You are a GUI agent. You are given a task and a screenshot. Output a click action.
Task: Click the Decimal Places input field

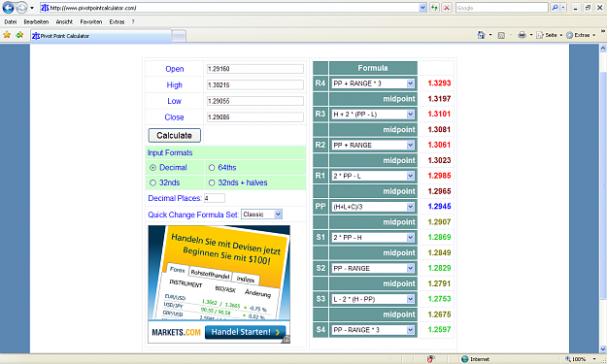coord(215,198)
